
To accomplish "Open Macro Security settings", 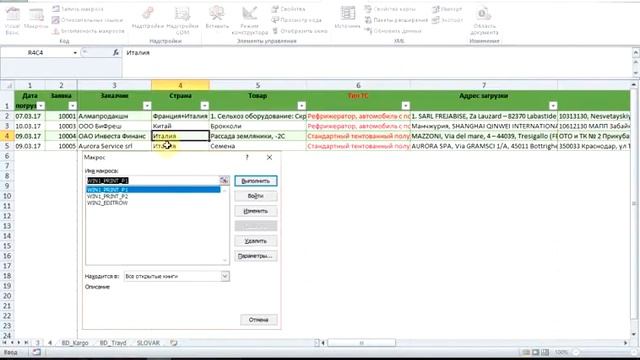I will pyautogui.click(x=88, y=31).
